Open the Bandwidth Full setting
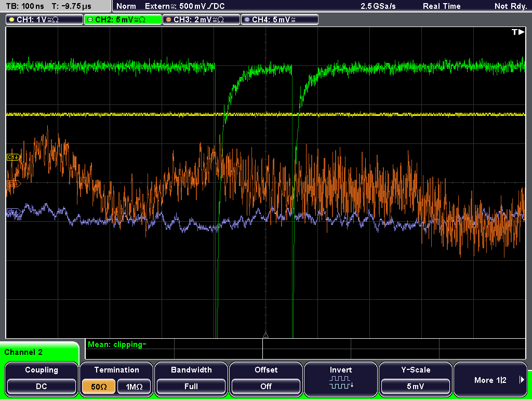532x399 pixels. pos(191,387)
